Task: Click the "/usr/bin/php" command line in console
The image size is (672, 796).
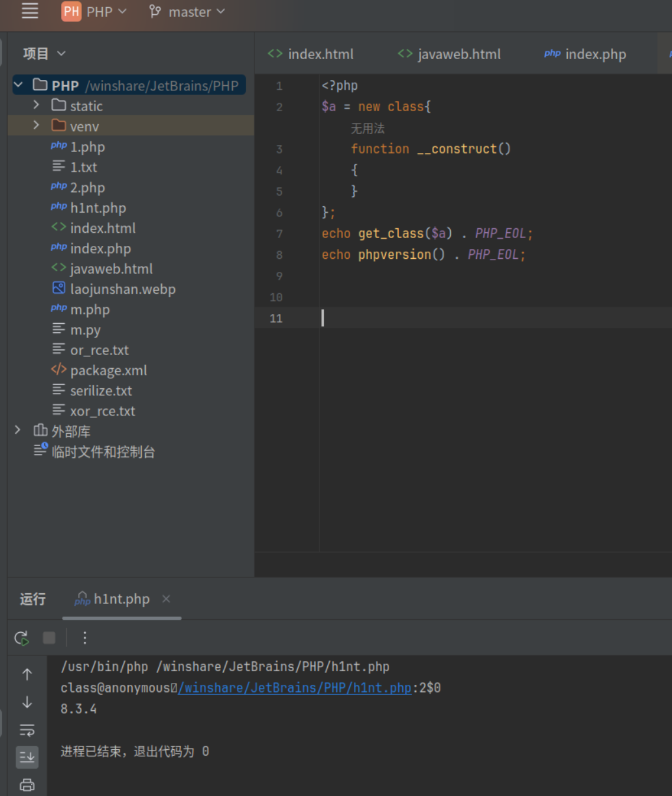Action: (225, 667)
